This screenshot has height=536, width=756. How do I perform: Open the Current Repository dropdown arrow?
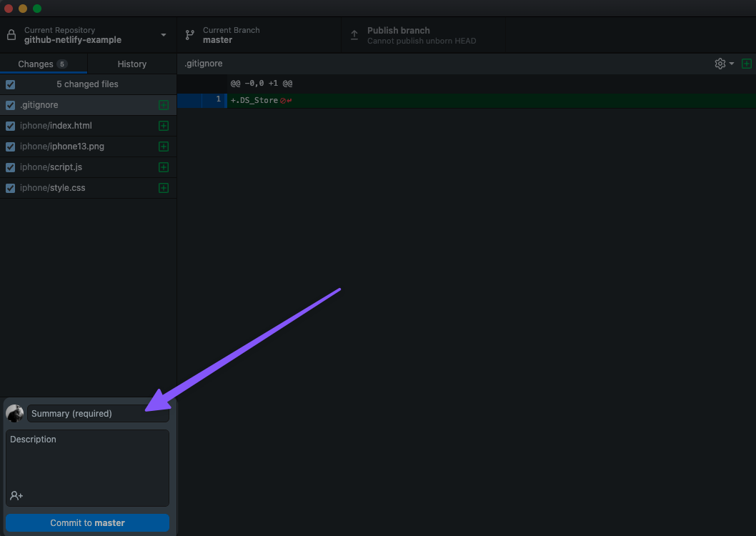click(164, 35)
